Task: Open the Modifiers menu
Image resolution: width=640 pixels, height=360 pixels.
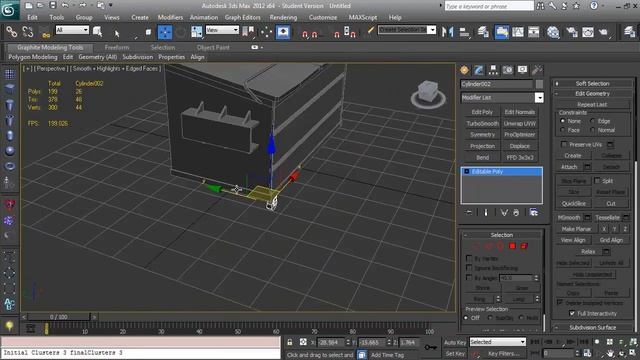Action: 170,18
